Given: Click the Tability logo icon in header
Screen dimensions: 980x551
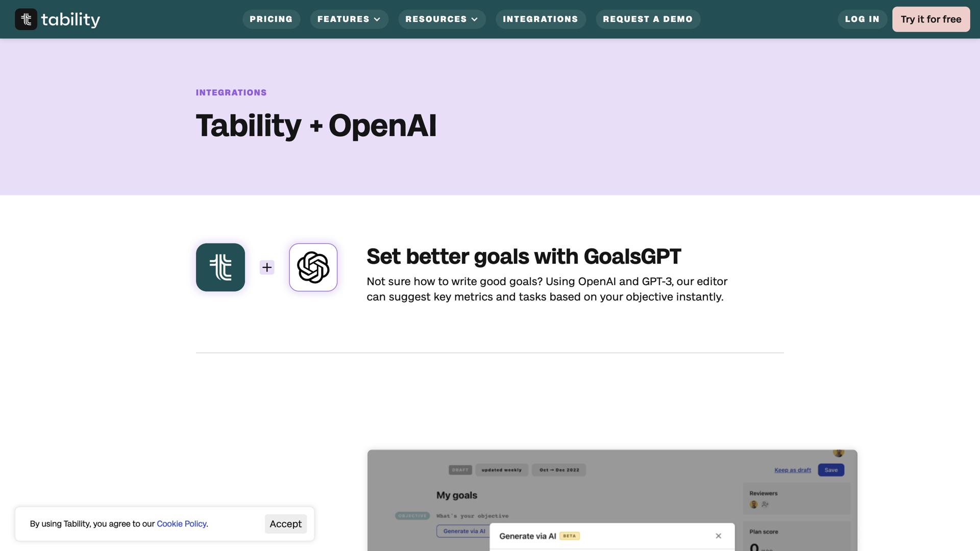Looking at the screenshot, I should [26, 19].
